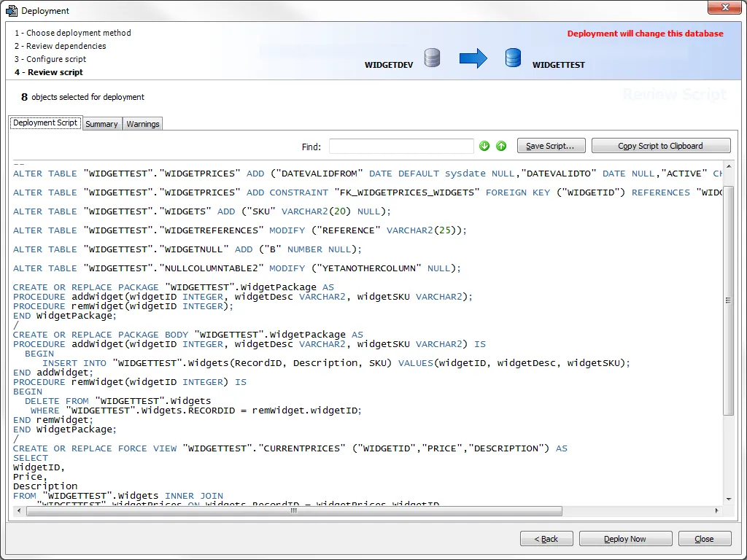This screenshot has width=747, height=560.
Task: Select the Deployment Script tab
Action: [x=44, y=122]
